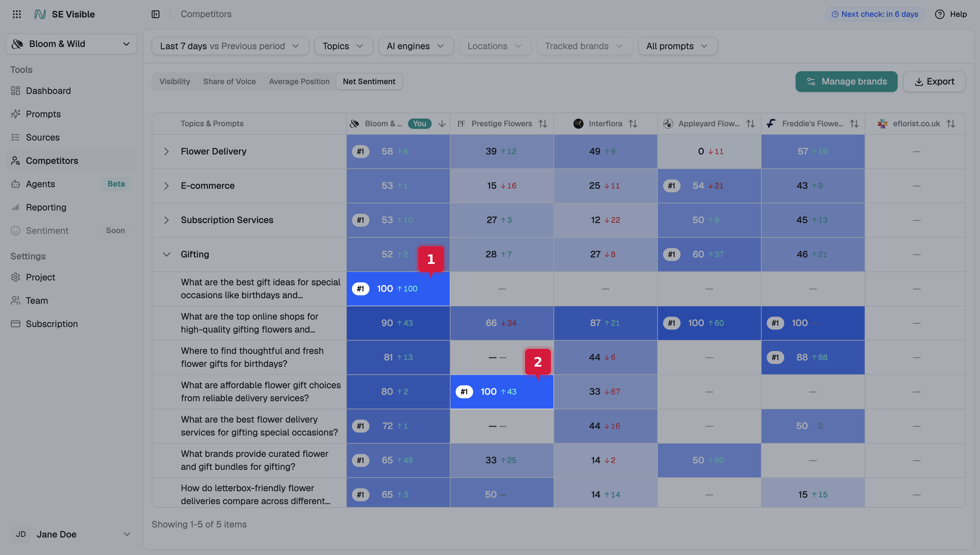Switch to the Average Position tab

[x=299, y=82]
